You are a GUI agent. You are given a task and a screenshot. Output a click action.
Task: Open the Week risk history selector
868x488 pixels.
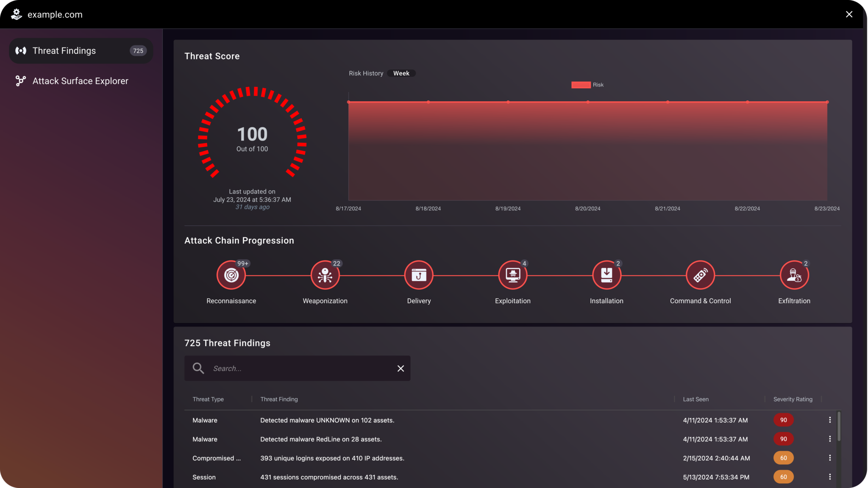tap(401, 73)
